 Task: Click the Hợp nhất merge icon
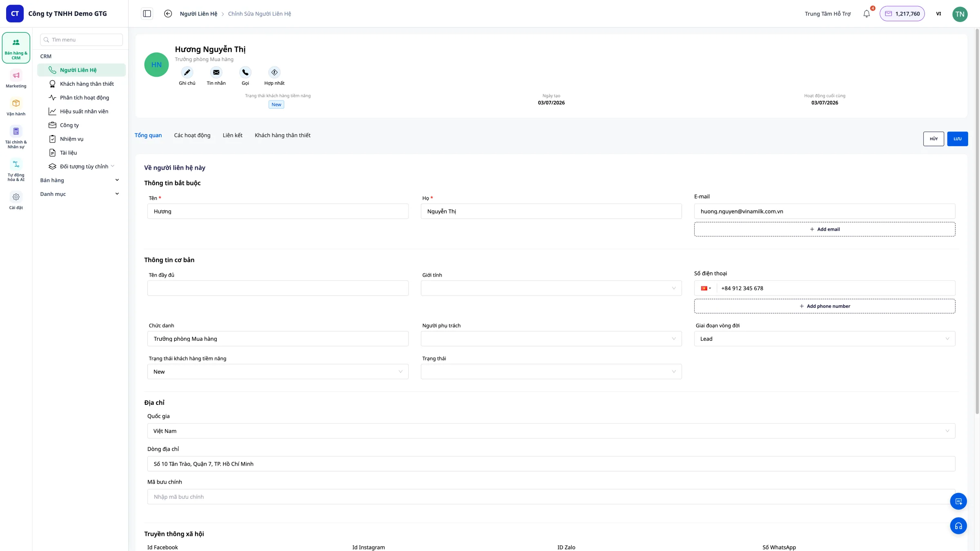[274, 72]
